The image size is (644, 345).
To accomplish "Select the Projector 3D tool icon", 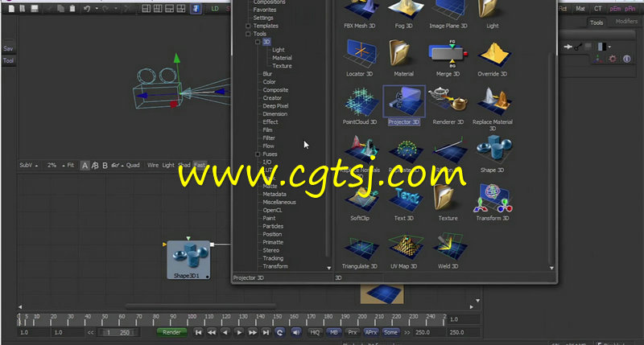I will [x=404, y=101].
